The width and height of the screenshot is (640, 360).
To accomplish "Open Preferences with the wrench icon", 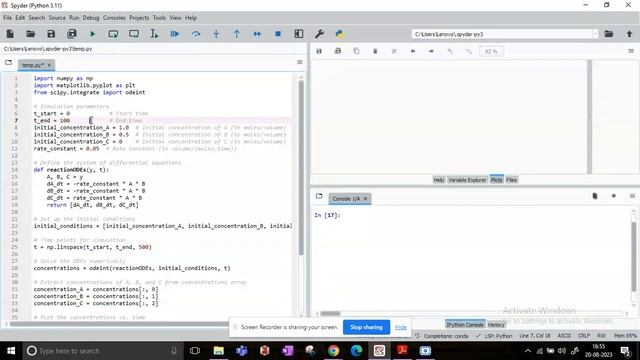I will pyautogui.click(x=320, y=34).
